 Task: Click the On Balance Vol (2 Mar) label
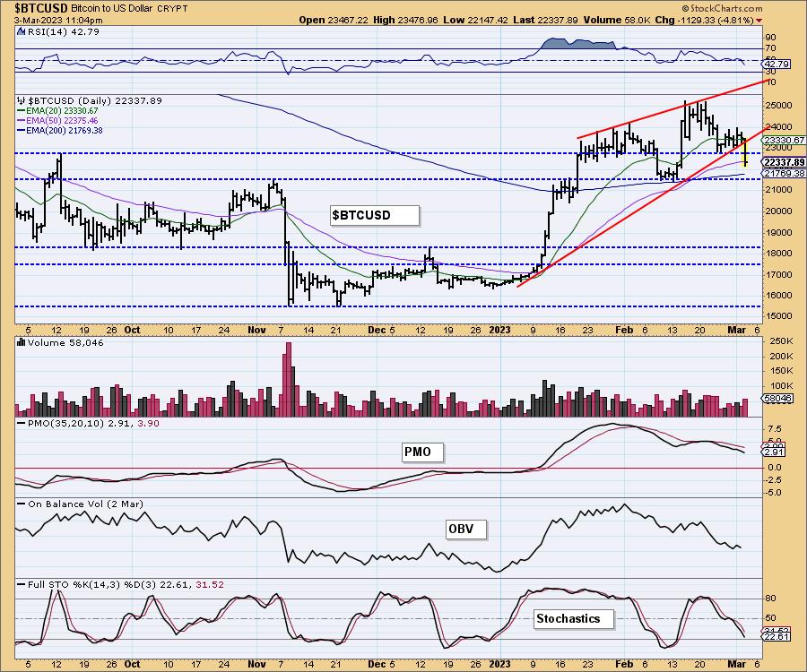pos(85,504)
